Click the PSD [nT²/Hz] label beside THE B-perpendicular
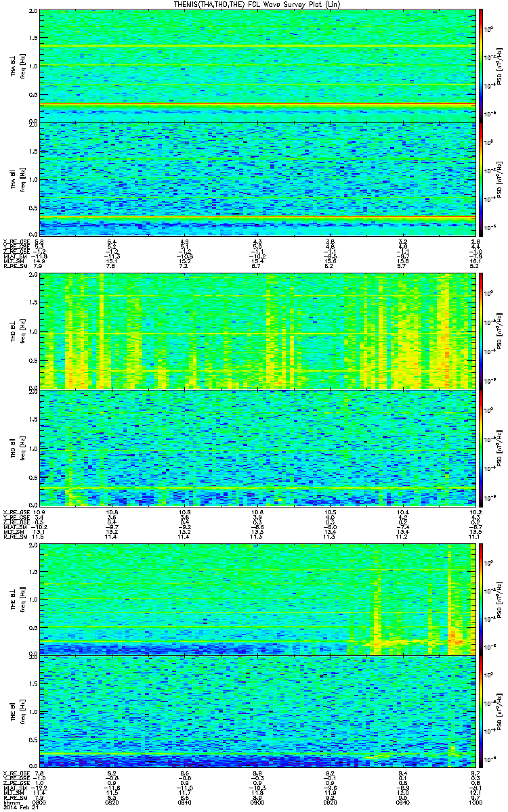Image resolution: width=508 pixels, height=812 pixels. (501, 598)
